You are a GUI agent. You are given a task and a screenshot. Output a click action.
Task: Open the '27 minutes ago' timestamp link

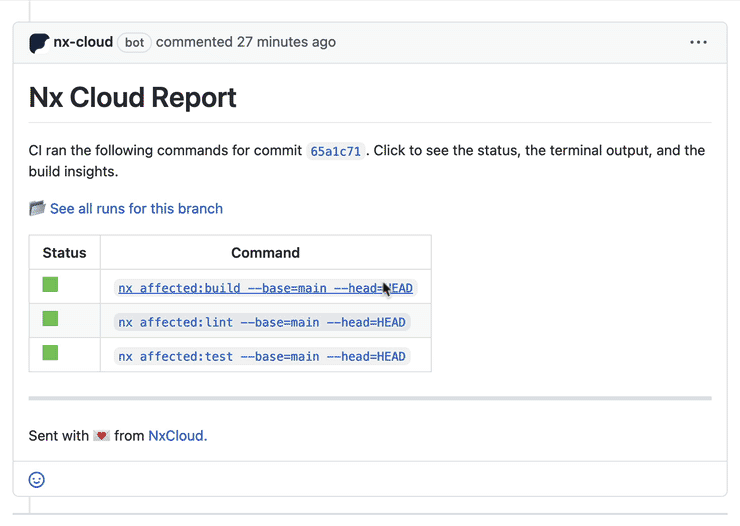tap(286, 42)
